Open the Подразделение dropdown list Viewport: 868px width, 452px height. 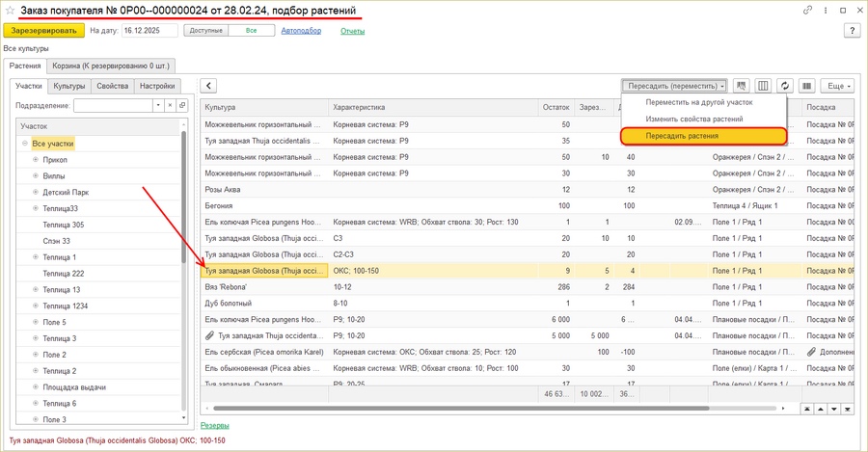(x=159, y=106)
